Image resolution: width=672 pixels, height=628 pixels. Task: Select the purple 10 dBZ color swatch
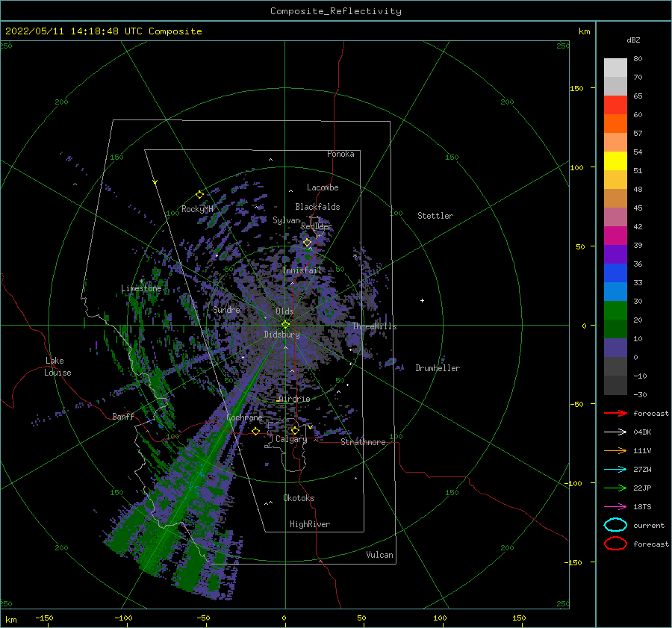point(615,347)
